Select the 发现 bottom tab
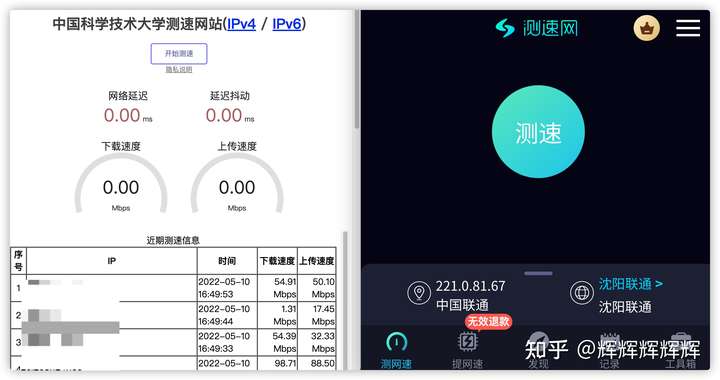The image size is (720, 380). pos(538,351)
